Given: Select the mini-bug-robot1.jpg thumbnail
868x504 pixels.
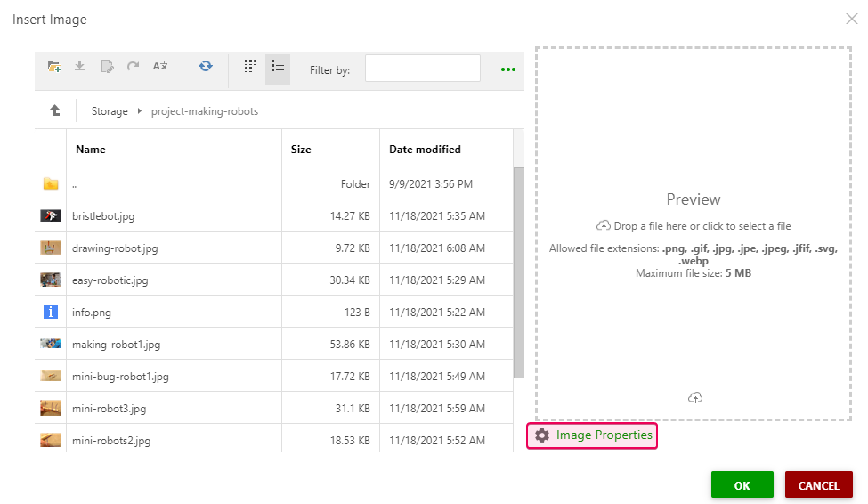Looking at the screenshot, I should point(51,376).
